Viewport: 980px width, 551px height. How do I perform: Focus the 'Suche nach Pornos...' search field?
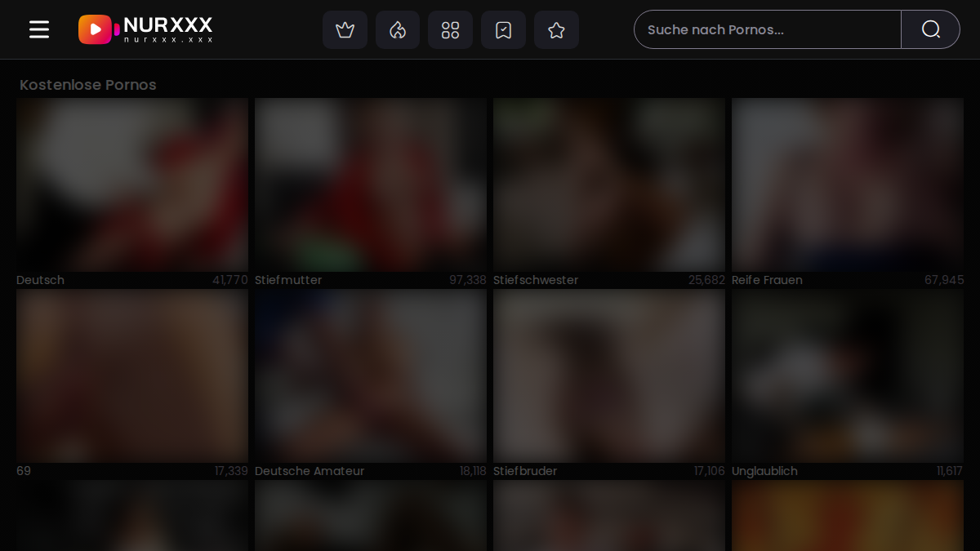click(768, 29)
